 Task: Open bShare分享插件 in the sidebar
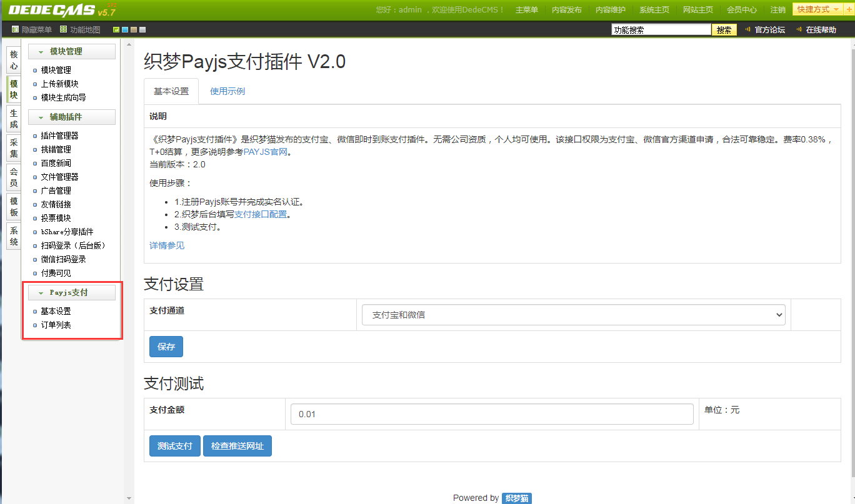tap(67, 232)
